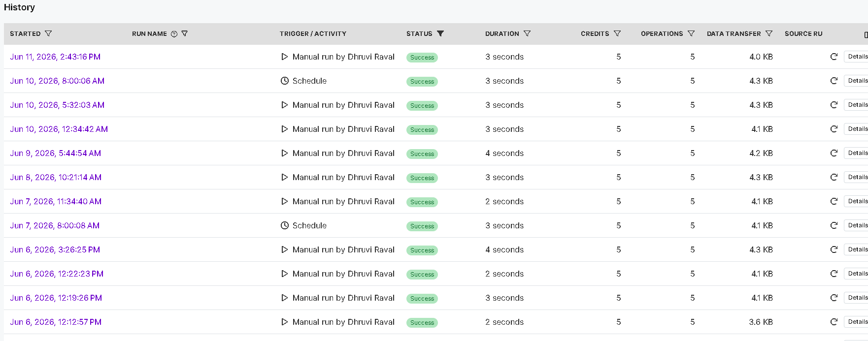Screen dimensions: 868x341
Task: Open run started Jun 10, 2026, 8:00:06 AM
Action: click(x=57, y=81)
